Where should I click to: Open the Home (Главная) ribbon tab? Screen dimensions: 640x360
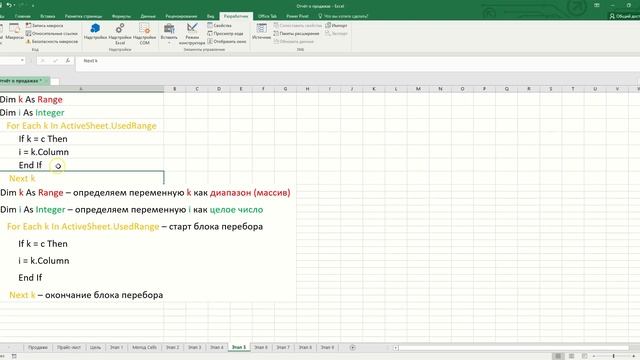click(23, 16)
